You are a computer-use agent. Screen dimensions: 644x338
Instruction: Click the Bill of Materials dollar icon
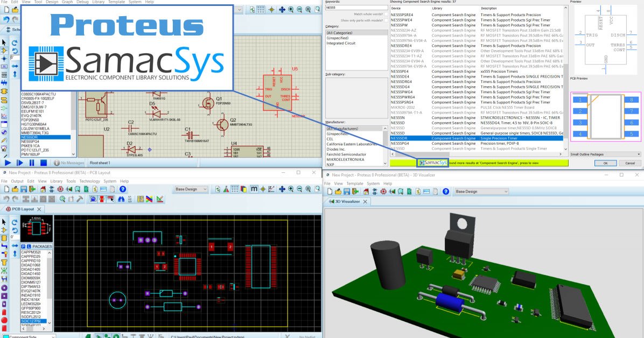click(95, 189)
